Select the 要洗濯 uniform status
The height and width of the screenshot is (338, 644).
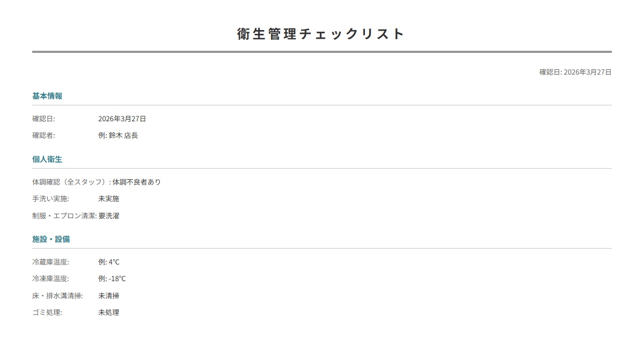click(x=109, y=216)
